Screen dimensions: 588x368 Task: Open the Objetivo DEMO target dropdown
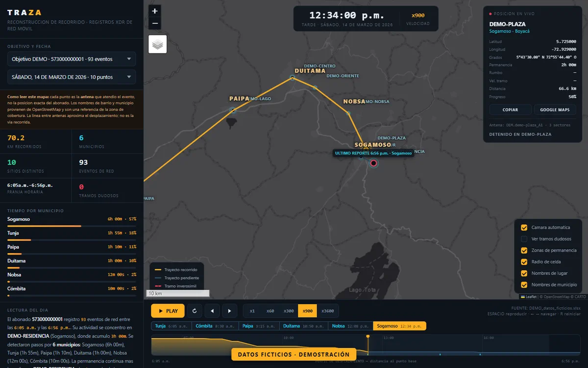[72, 59]
